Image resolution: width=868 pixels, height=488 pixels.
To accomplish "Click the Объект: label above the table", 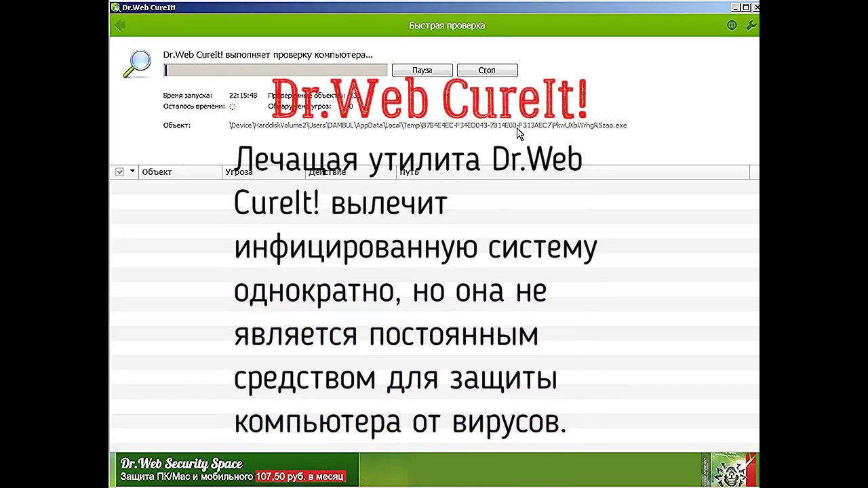I will pos(177,125).
